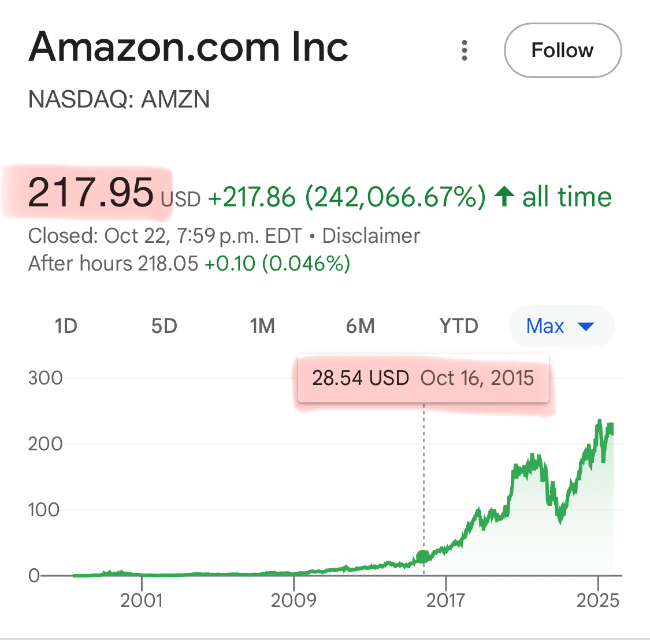Viewport: 650px width, 644px height.
Task: Click the Follow button
Action: [562, 50]
